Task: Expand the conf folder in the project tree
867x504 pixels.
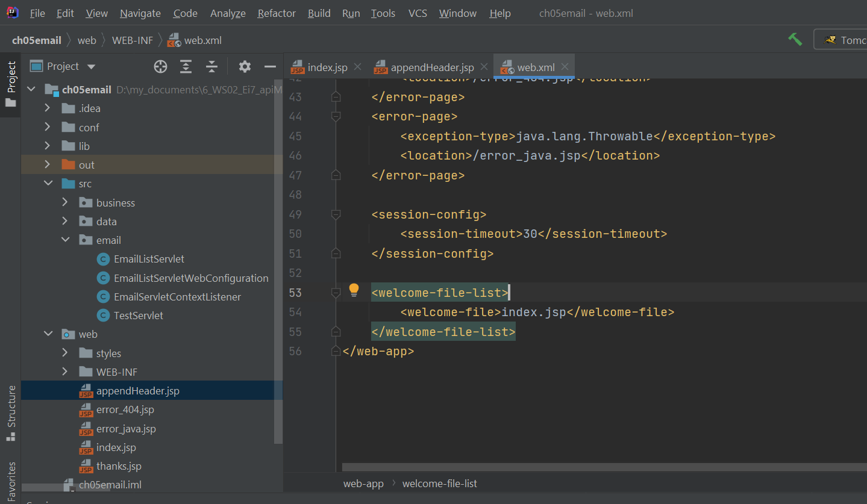Action: pyautogui.click(x=48, y=126)
